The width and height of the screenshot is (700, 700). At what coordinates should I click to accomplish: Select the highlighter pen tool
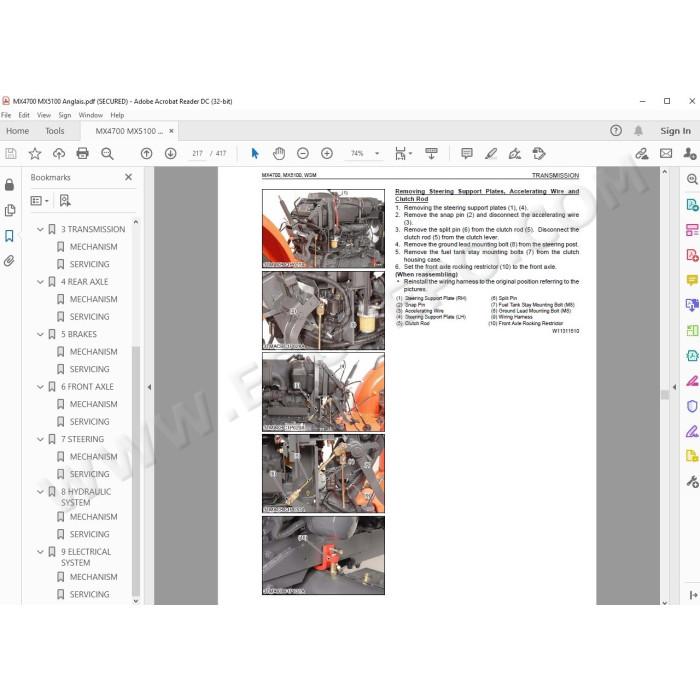[x=491, y=154]
